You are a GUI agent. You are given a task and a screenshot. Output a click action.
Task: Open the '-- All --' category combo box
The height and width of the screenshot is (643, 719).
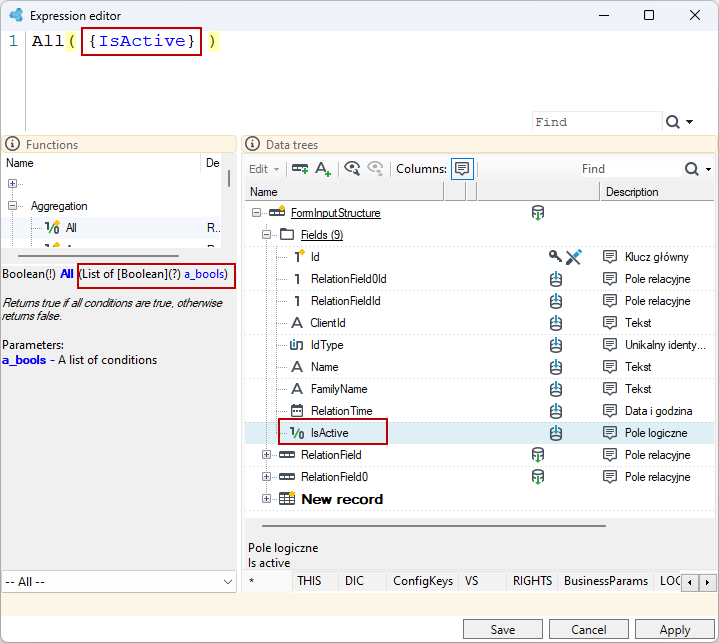[x=119, y=582]
